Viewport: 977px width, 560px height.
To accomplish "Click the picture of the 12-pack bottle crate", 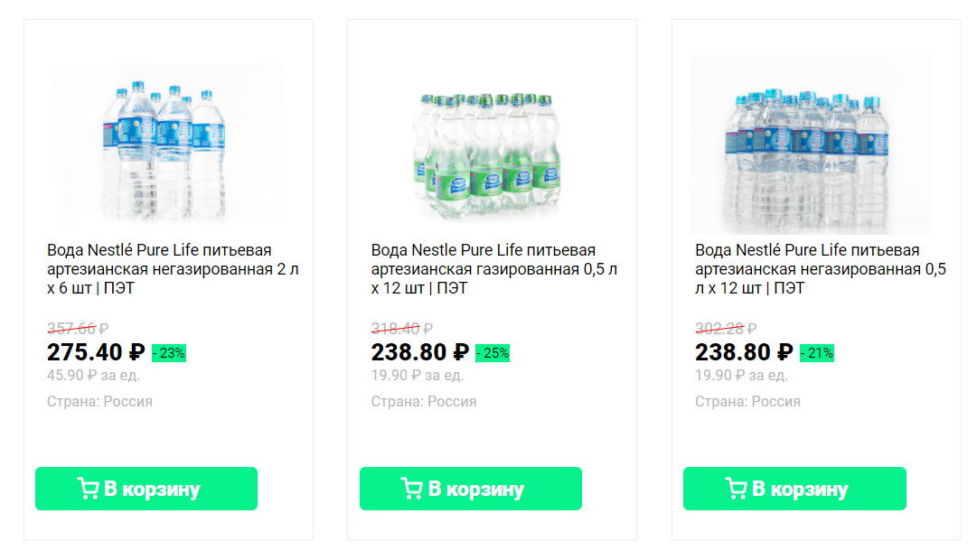I will 810,145.
